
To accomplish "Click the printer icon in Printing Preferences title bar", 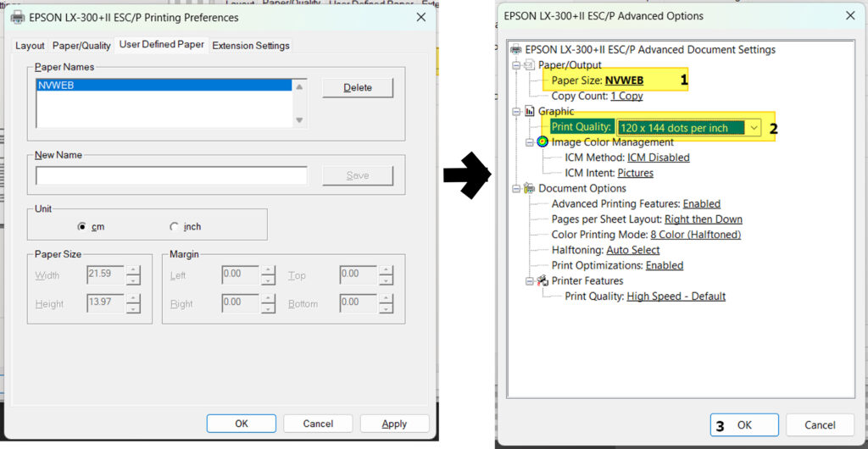I will (x=17, y=17).
